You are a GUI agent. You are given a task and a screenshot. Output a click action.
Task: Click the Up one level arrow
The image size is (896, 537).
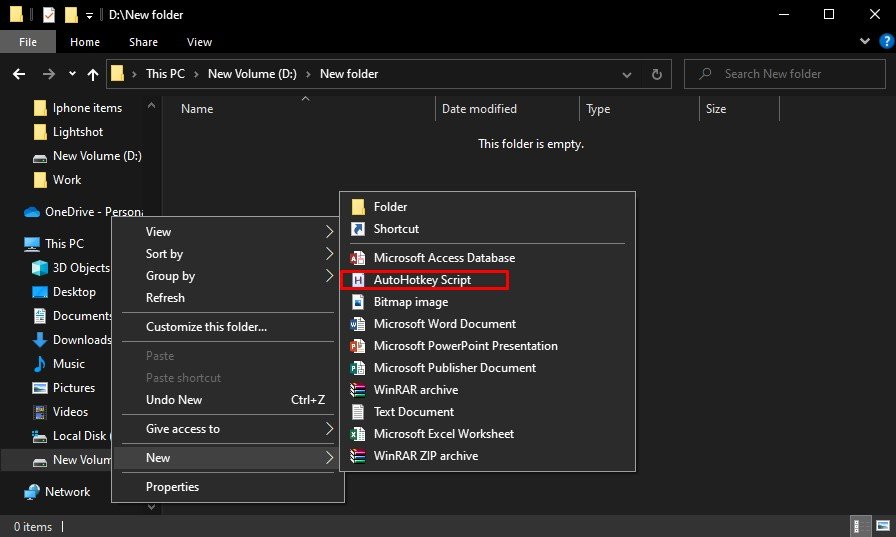93,74
